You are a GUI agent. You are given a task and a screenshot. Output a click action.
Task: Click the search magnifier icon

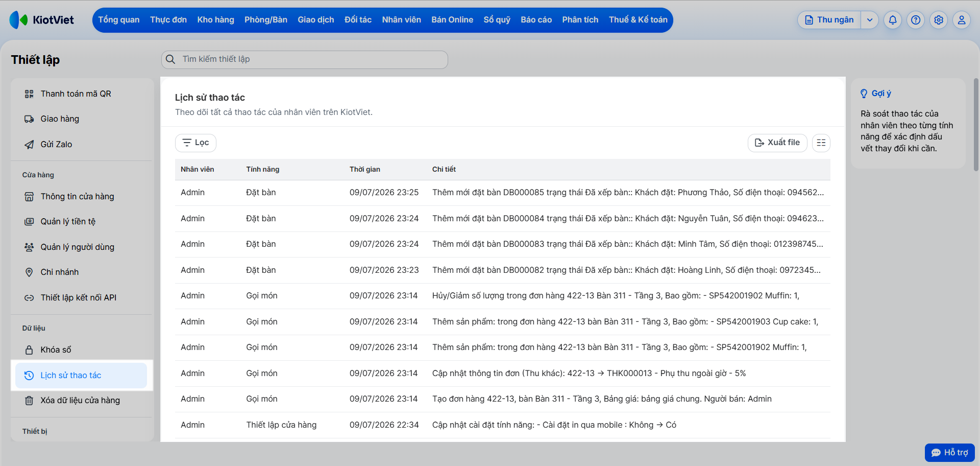(170, 59)
